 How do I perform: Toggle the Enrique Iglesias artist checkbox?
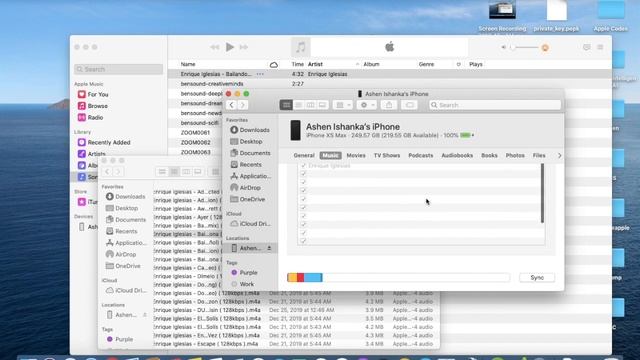pos(303,166)
